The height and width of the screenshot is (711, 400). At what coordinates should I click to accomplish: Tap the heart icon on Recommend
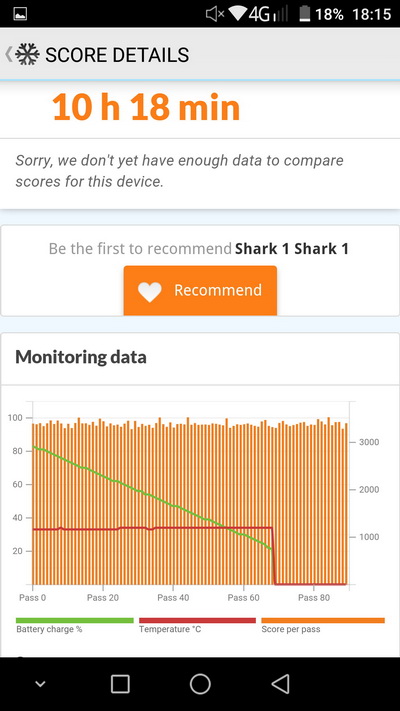tap(150, 292)
